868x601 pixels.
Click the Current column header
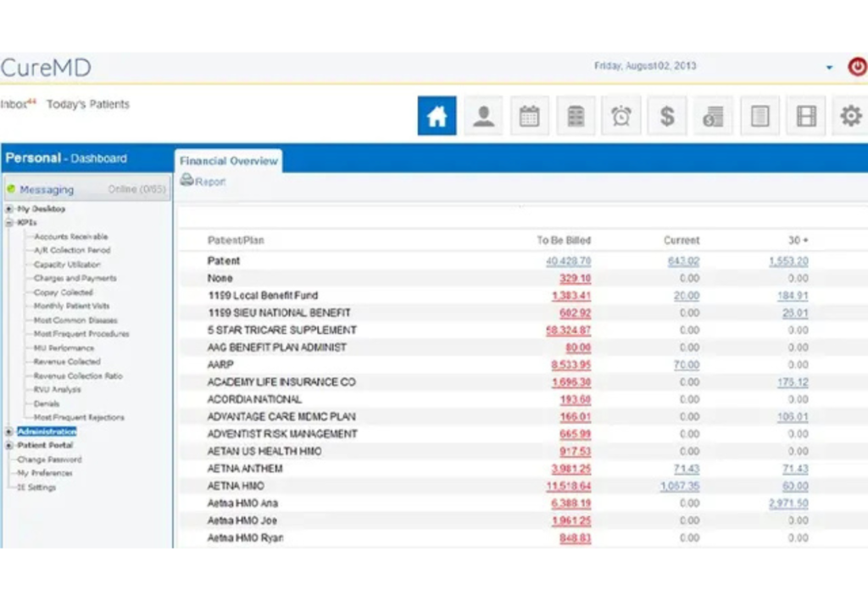(682, 240)
